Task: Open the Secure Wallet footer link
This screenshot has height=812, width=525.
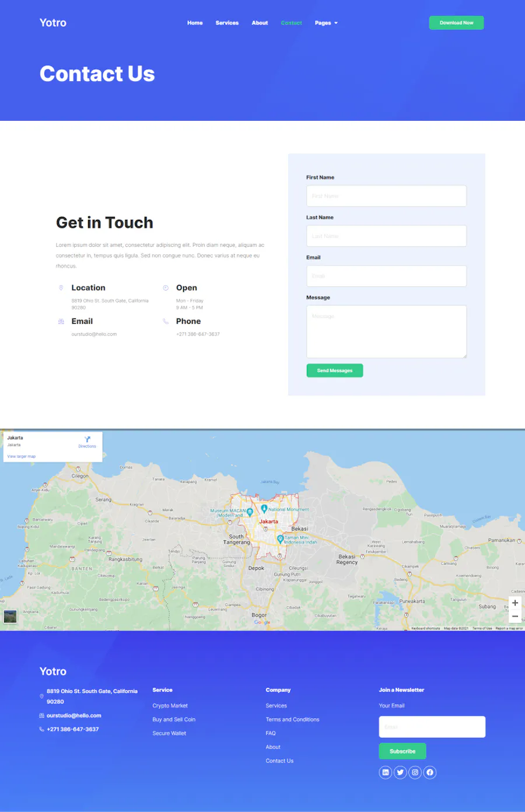Action: coord(169,733)
